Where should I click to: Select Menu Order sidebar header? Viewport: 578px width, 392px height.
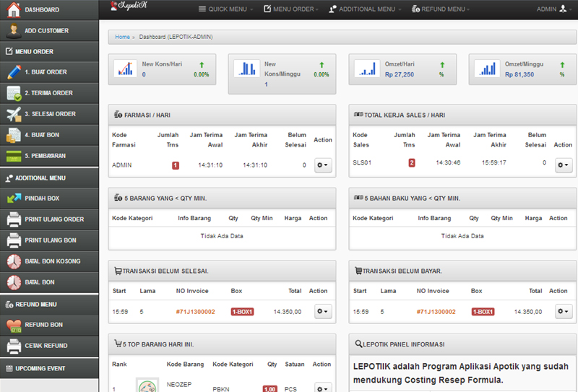[x=49, y=51]
